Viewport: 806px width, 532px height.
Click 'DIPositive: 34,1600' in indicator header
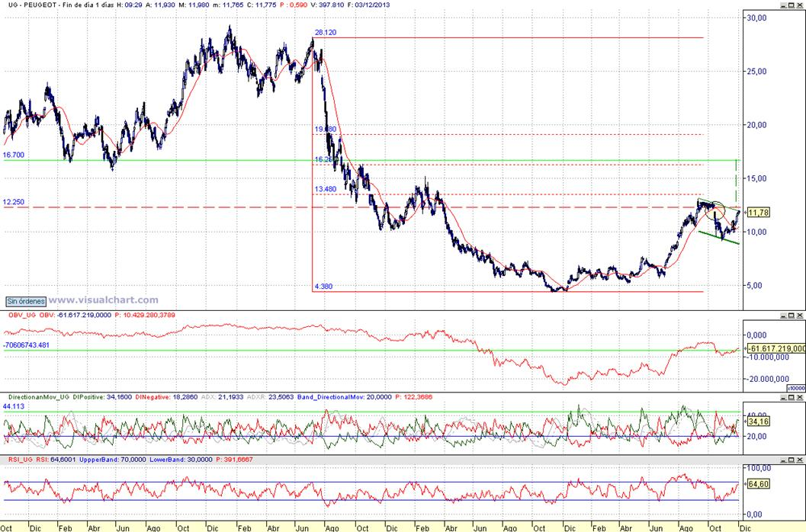click(102, 397)
